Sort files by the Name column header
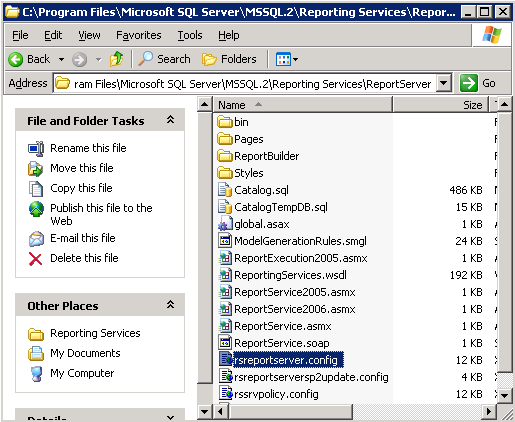The height and width of the screenshot is (422, 515). (x=303, y=105)
